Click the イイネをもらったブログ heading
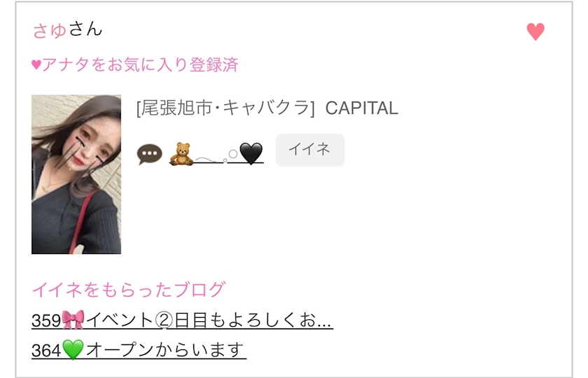Image resolution: width=588 pixels, height=378 pixels. tap(129, 290)
